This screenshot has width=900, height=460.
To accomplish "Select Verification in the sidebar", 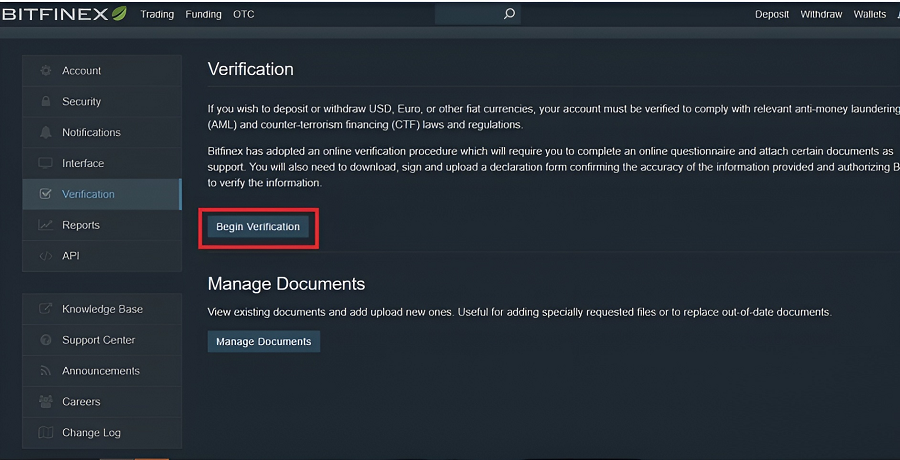I will pos(102,194).
